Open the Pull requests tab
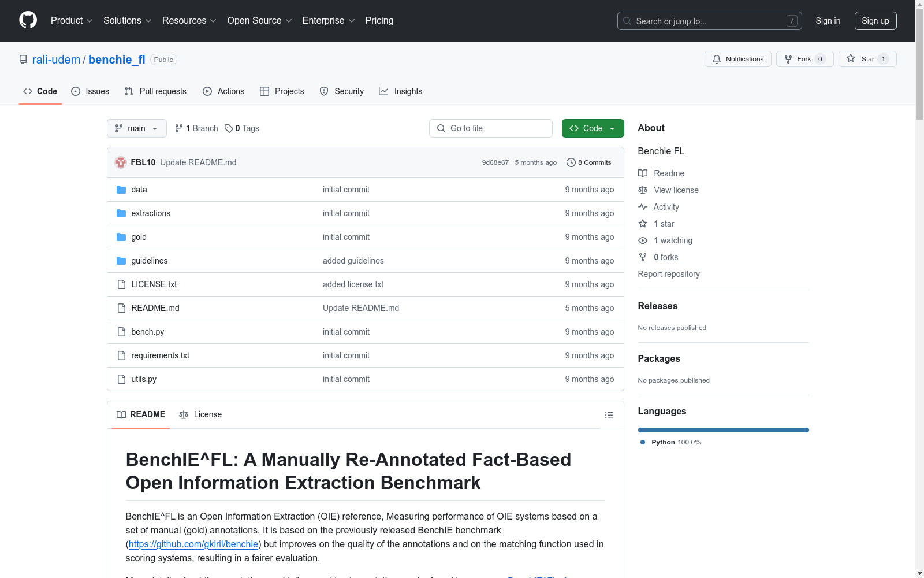Image resolution: width=924 pixels, height=578 pixels. (x=155, y=91)
